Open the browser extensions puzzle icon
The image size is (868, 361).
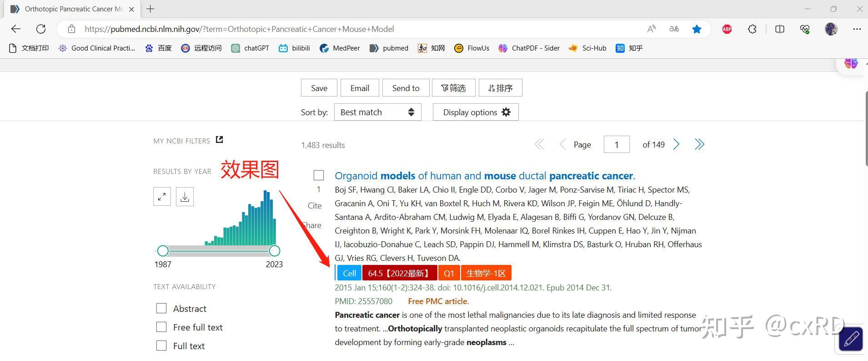pos(752,29)
